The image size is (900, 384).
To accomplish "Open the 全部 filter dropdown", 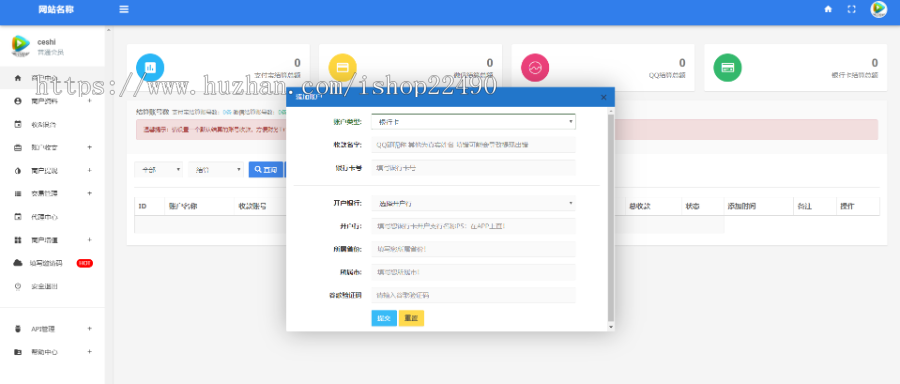I will (x=158, y=170).
